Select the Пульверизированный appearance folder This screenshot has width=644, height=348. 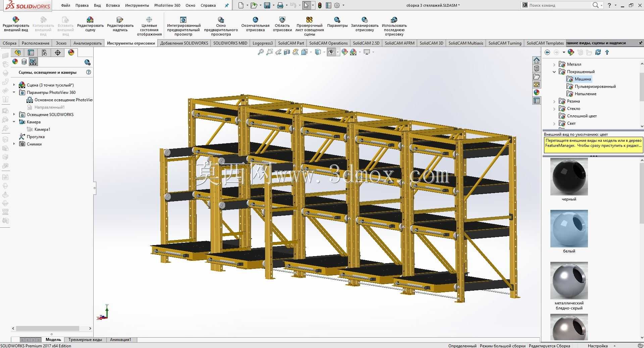coord(595,86)
